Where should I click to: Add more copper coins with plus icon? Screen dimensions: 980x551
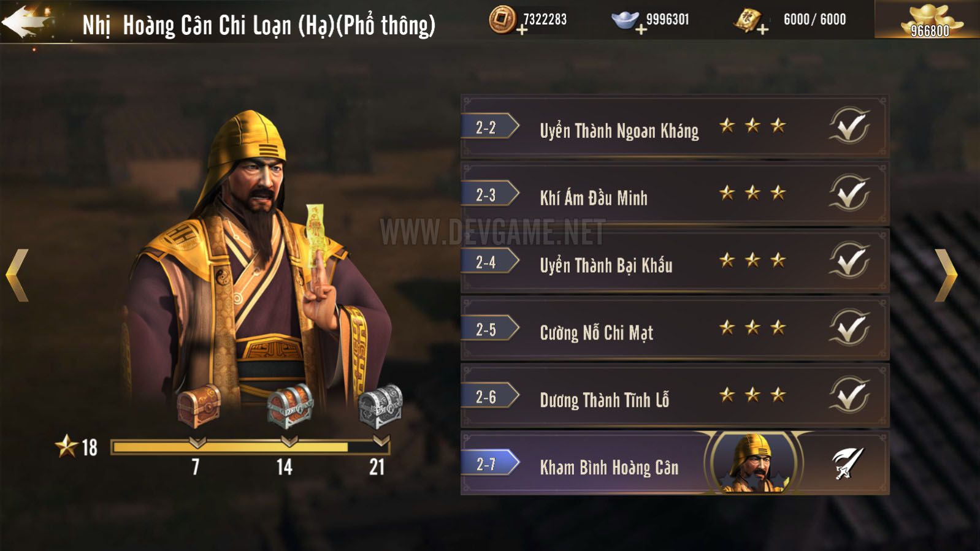[x=522, y=29]
